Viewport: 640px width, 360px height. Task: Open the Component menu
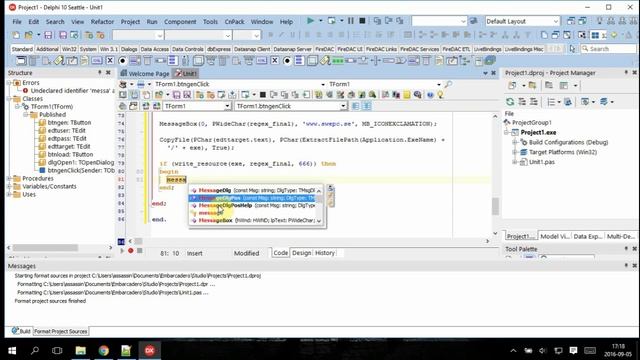point(180,22)
